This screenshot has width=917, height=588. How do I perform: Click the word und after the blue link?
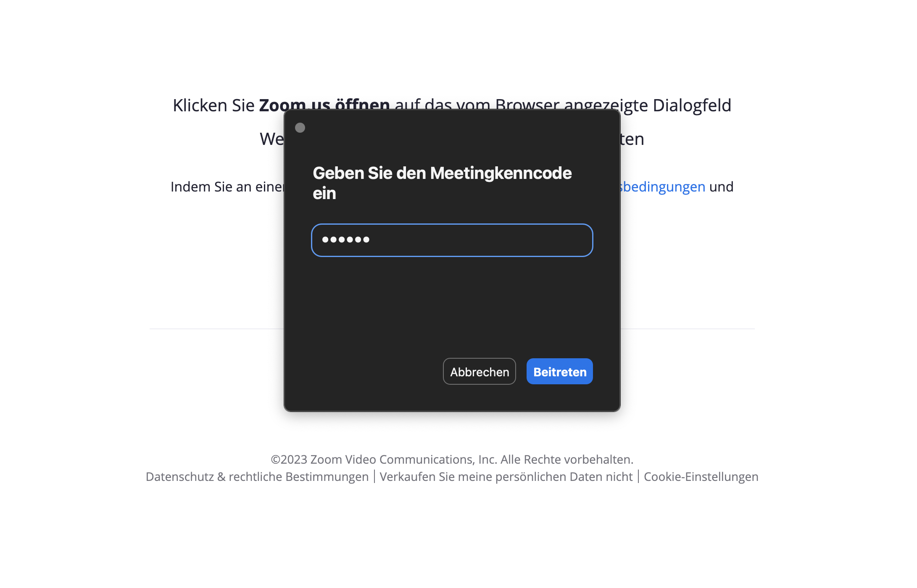coord(721,187)
